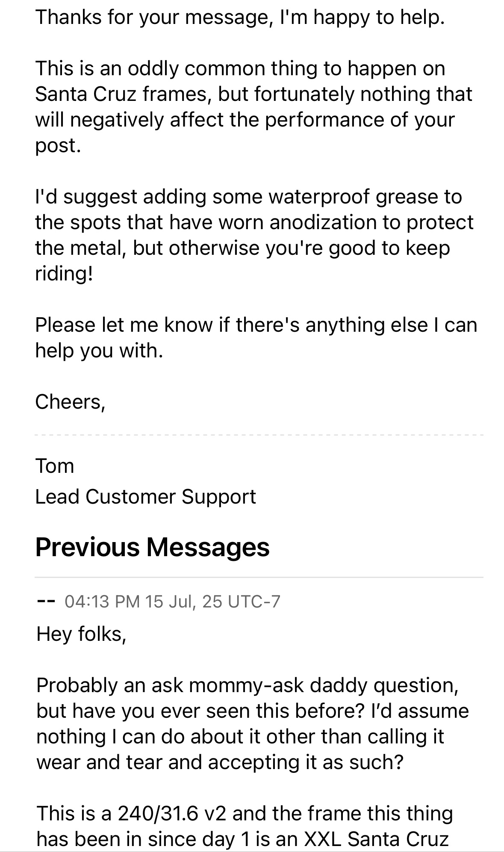Click the "Previous Messages" heading
The width and height of the screenshot is (504, 852).
[x=152, y=547]
